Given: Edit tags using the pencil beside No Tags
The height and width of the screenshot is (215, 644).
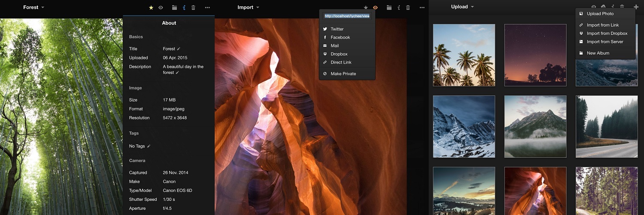Looking at the screenshot, I should tap(149, 146).
